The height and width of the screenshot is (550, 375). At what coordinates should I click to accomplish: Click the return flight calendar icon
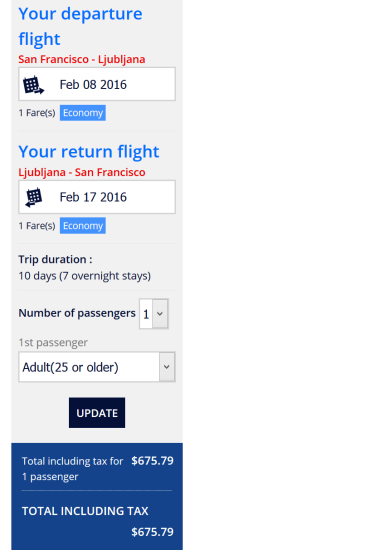[34, 197]
